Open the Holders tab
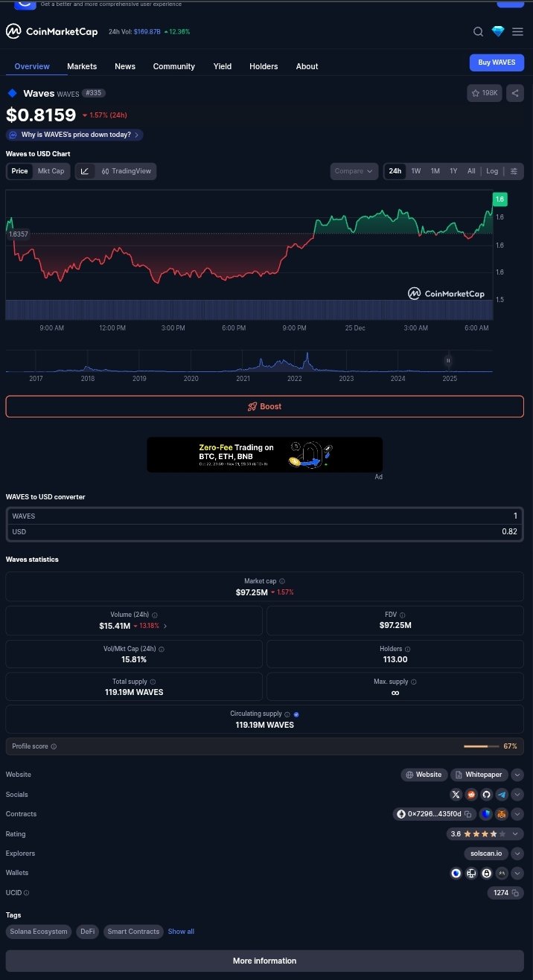Image resolution: width=533 pixels, height=980 pixels. pos(264,66)
